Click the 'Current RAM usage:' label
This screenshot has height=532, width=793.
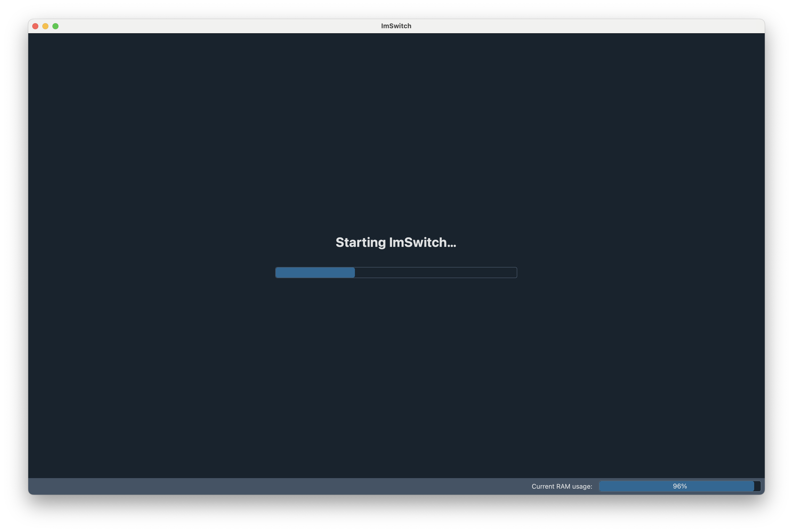click(562, 487)
